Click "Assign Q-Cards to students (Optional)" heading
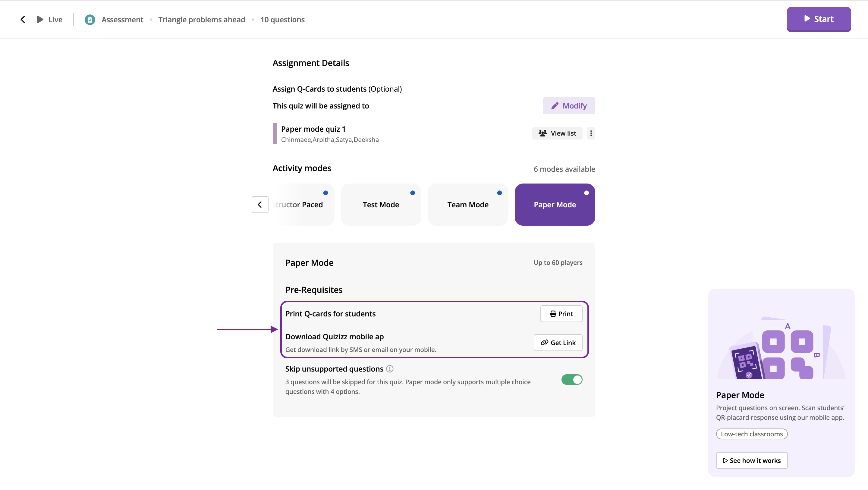 tap(337, 89)
